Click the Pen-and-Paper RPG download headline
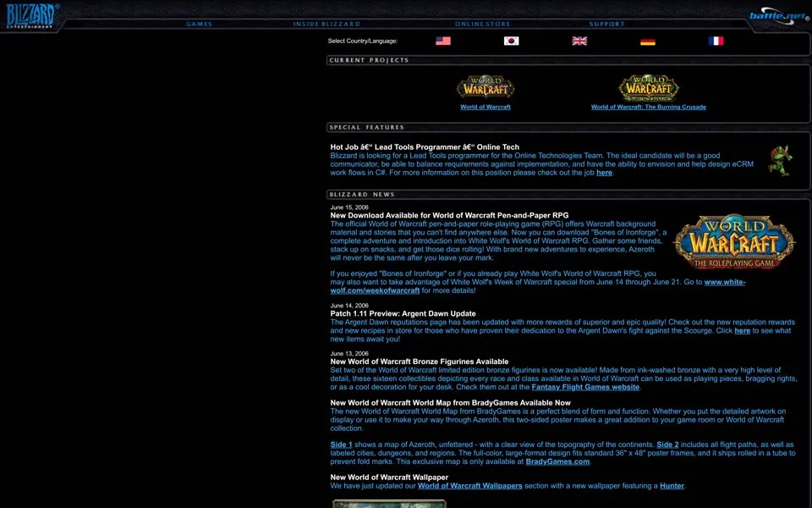This screenshot has width=812, height=508. click(449, 216)
